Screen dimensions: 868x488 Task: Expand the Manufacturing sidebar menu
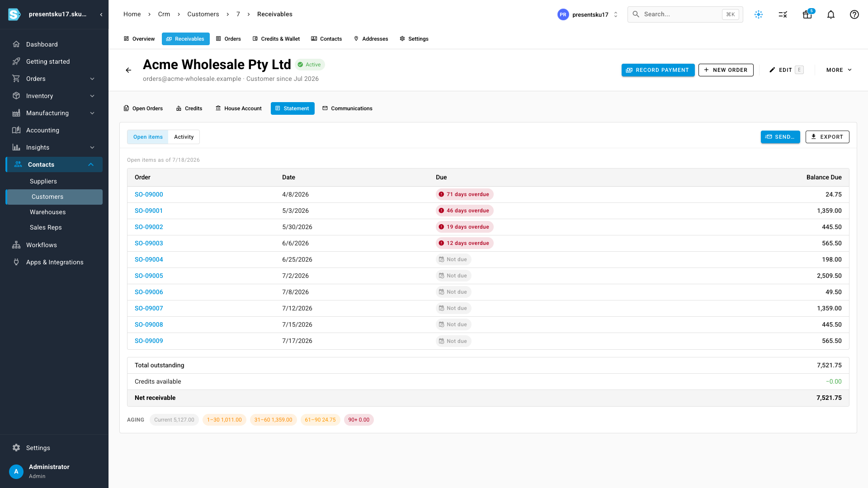pos(54,113)
